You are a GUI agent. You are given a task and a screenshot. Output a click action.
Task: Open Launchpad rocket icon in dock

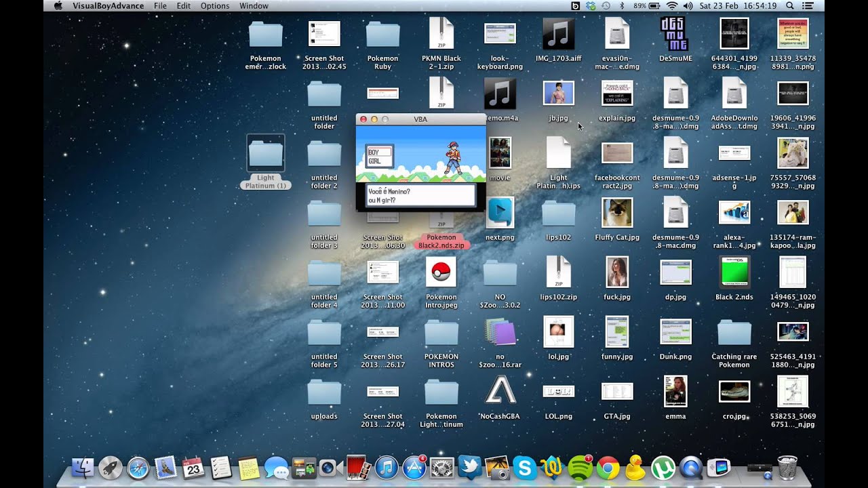pos(111,468)
